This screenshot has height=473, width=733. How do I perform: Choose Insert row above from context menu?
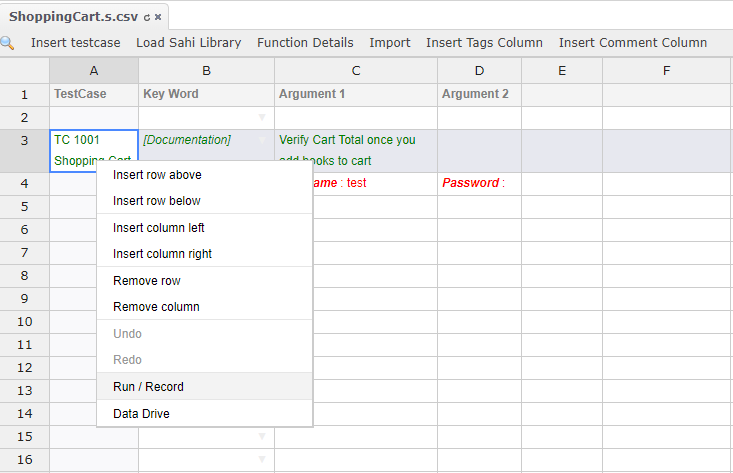coord(157,175)
